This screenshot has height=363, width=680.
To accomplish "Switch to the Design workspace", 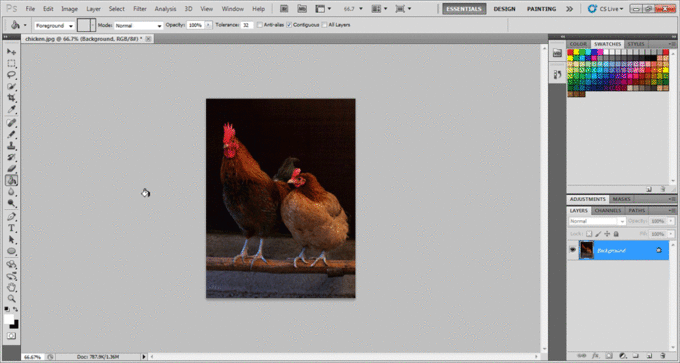I will [504, 9].
